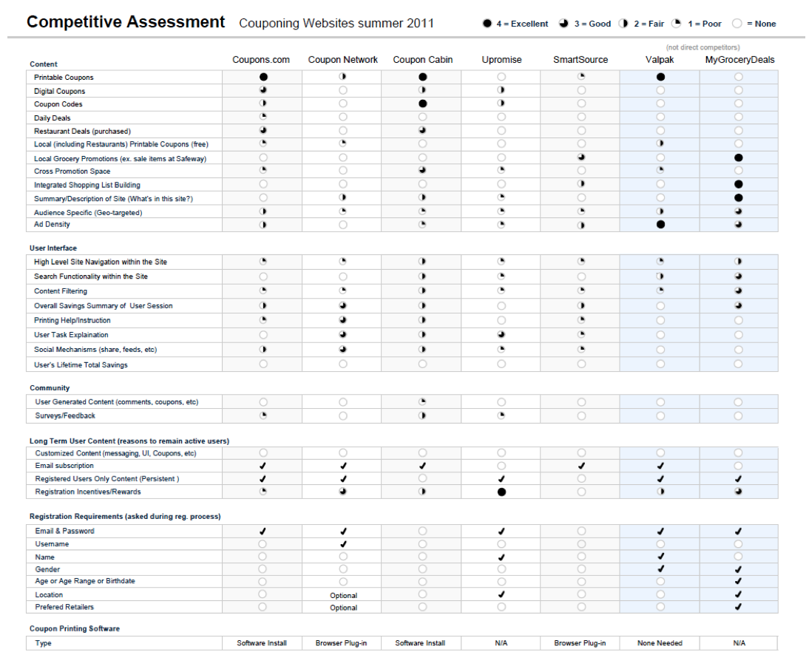Click the 'Competitive Assessment' title
This screenshot has width=809, height=672.
click(126, 22)
